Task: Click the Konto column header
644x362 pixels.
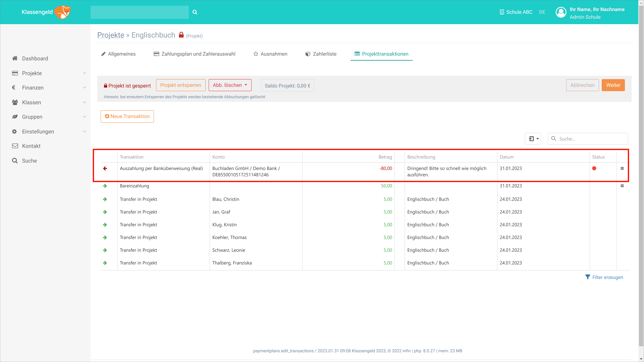Action: point(218,157)
